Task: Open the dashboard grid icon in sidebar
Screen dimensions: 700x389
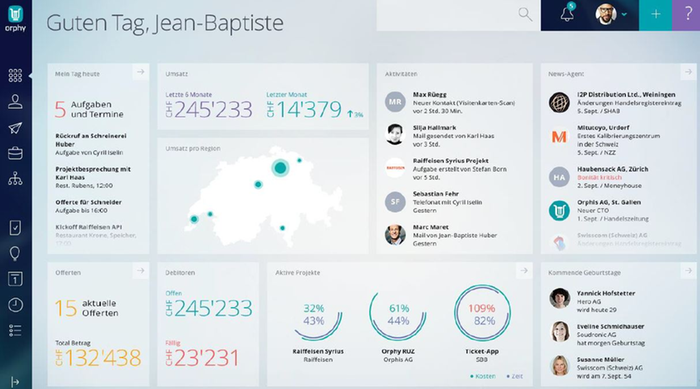Action: (x=15, y=75)
